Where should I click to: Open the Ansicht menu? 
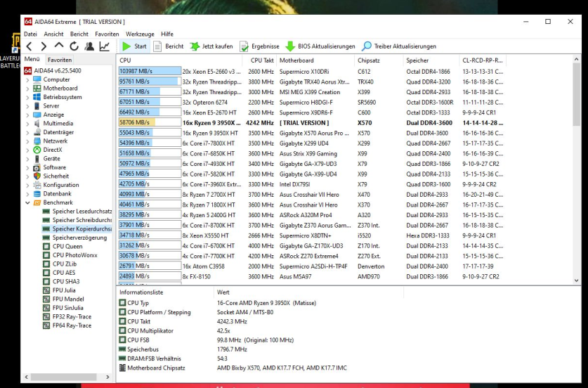[53, 34]
